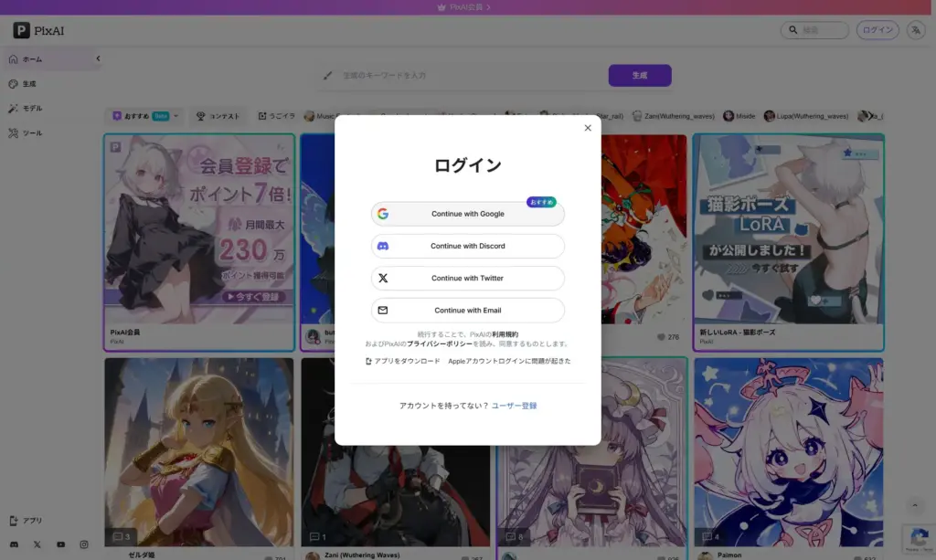Open the Paimon artwork thumbnail

[x=788, y=452]
